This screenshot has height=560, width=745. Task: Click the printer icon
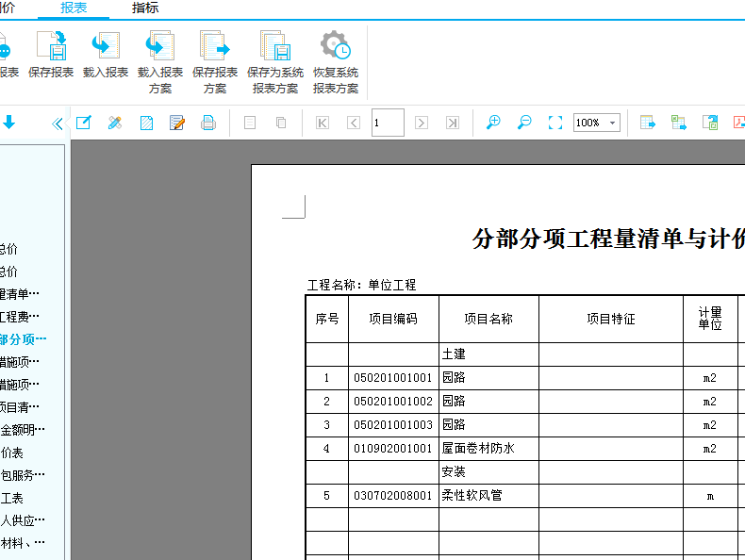click(208, 123)
